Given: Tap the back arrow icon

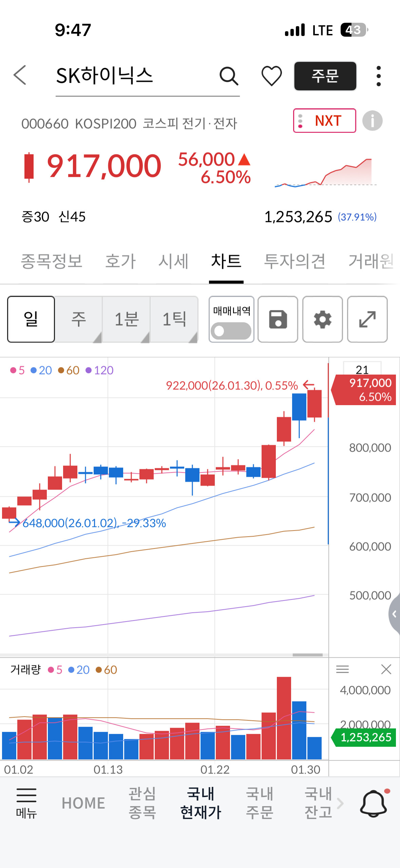Looking at the screenshot, I should (x=20, y=75).
